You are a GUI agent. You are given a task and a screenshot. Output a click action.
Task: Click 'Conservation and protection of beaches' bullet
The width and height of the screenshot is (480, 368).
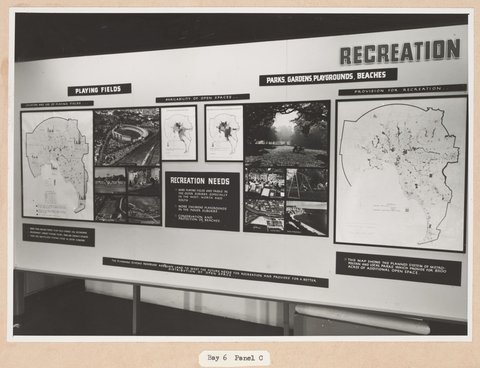(199, 218)
